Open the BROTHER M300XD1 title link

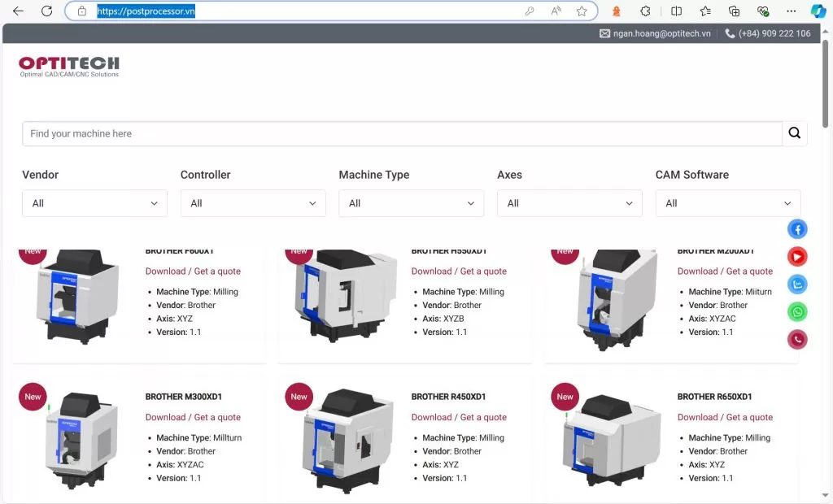click(184, 397)
